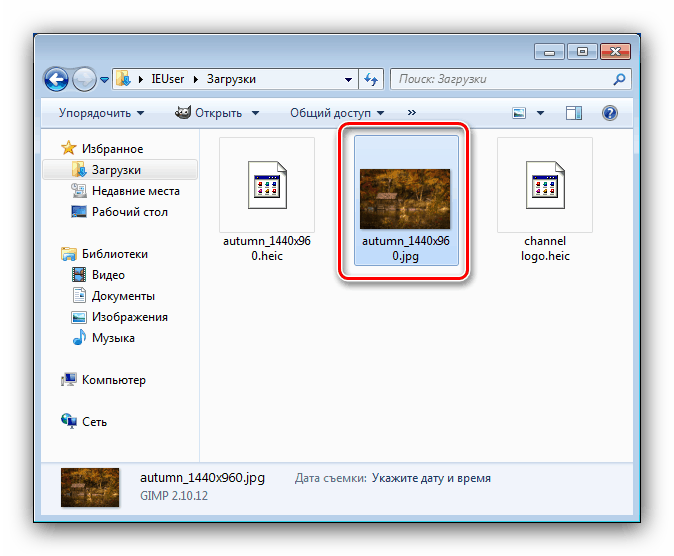The height and width of the screenshot is (556, 674).
Task: Click the star icon next to Избранное
Action: pyautogui.click(x=69, y=148)
